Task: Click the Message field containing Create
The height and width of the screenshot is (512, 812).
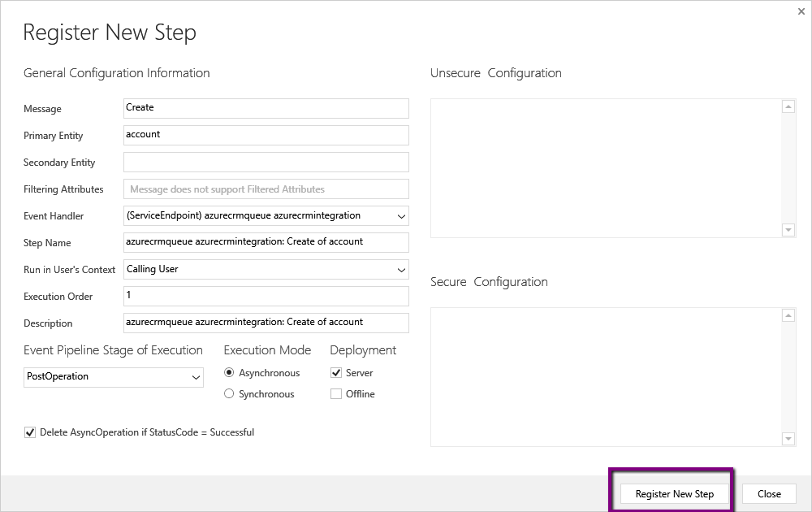Action: point(266,107)
